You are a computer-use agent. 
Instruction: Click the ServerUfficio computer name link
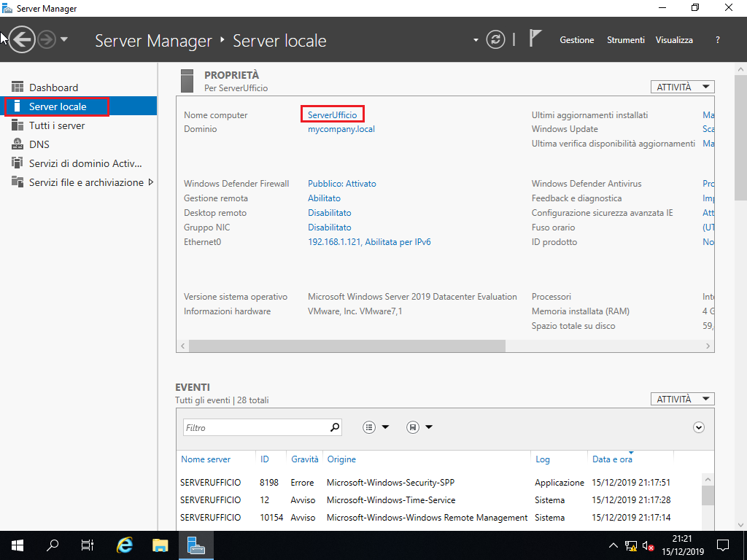click(332, 114)
